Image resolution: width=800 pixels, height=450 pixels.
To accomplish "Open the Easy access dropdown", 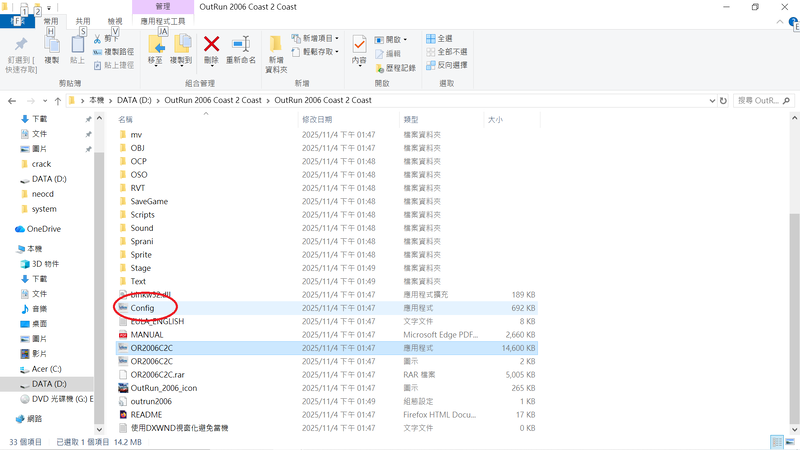I will click(x=315, y=52).
